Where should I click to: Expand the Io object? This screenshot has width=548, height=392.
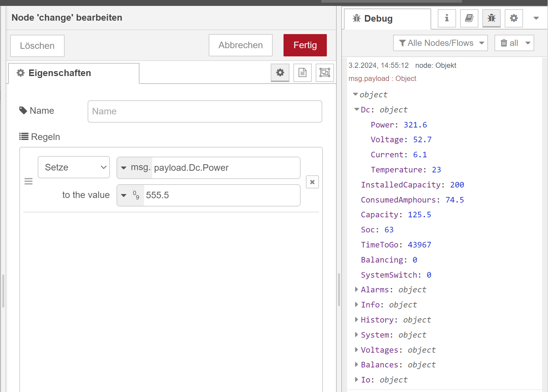pyautogui.click(x=356, y=380)
